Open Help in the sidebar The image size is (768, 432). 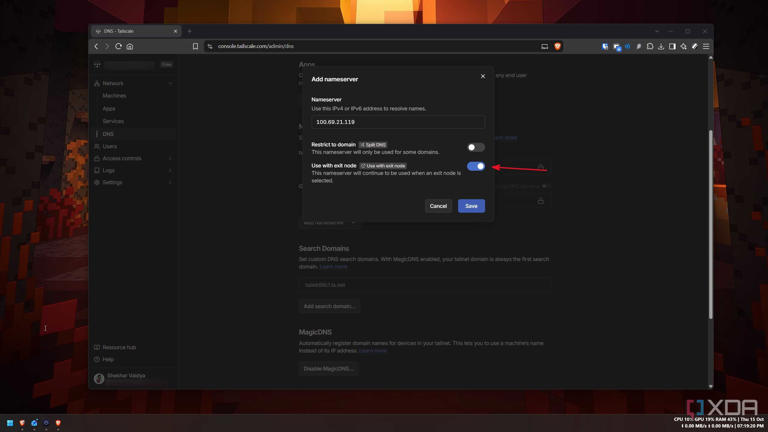click(108, 359)
